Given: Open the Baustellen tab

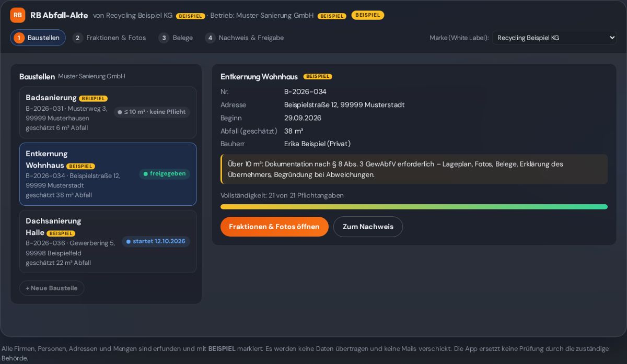Looking at the screenshot, I should (38, 38).
